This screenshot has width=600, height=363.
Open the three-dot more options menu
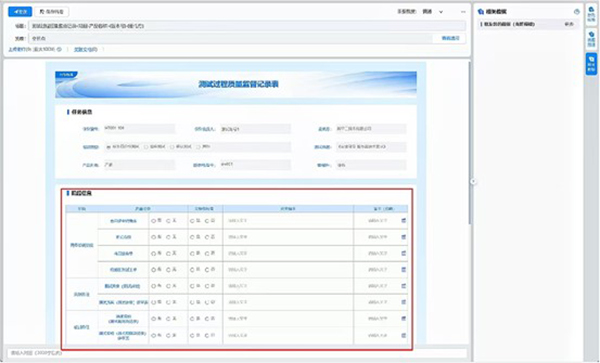click(x=463, y=11)
